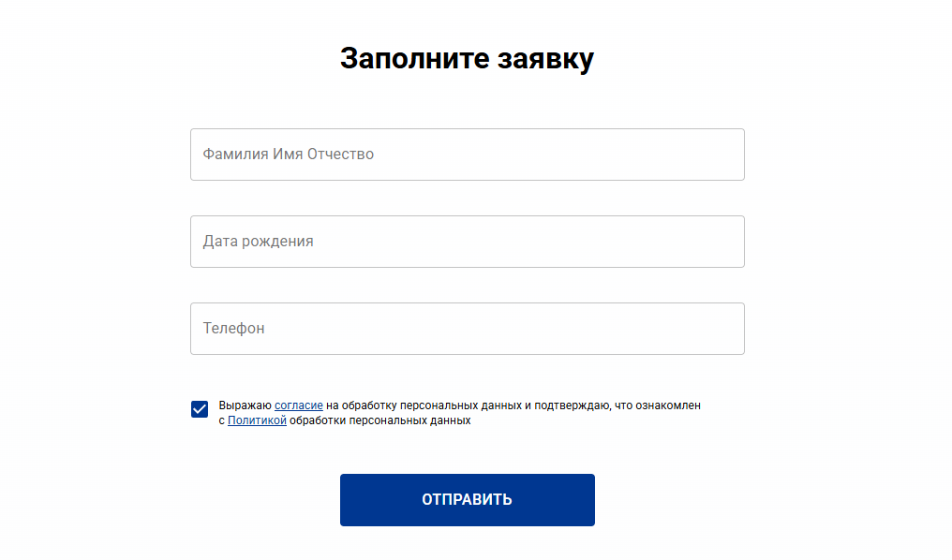Toggle the data processing agreement checkbox
Viewport: 952px width, 560px height.
200,409
